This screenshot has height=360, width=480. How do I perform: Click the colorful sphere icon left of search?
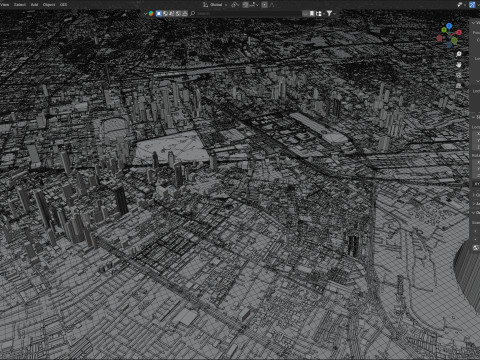point(151,13)
